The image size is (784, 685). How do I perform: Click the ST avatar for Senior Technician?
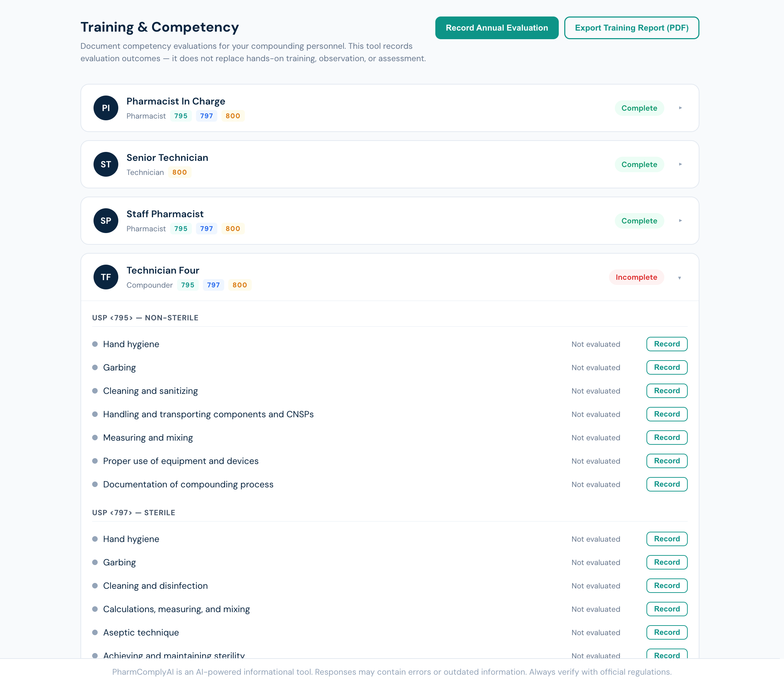106,164
